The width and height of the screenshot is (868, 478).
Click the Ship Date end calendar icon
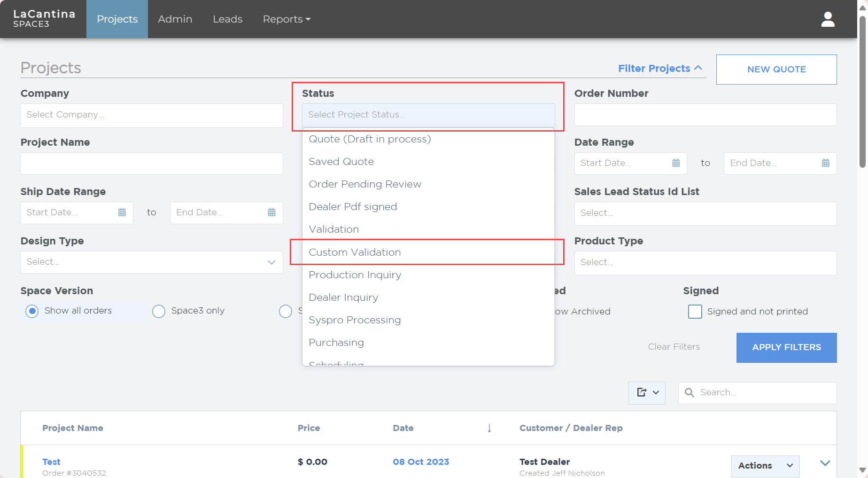[x=271, y=212]
